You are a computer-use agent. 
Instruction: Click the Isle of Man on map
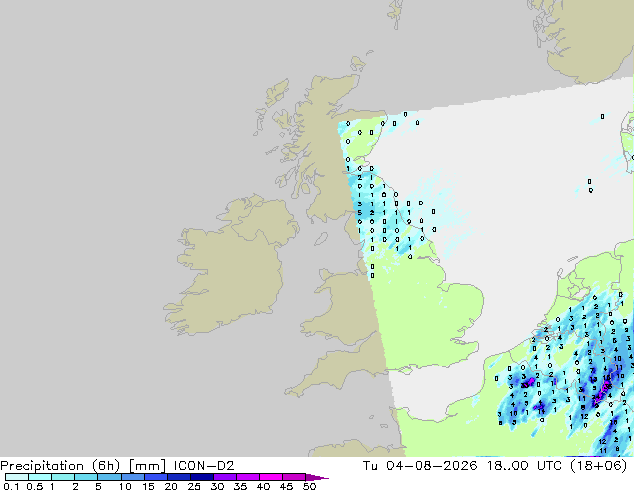click(x=321, y=239)
